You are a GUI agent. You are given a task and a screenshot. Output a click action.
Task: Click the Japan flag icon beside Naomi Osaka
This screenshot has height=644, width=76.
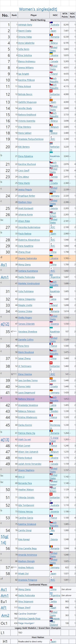pyautogui.click(x=51, y=29)
